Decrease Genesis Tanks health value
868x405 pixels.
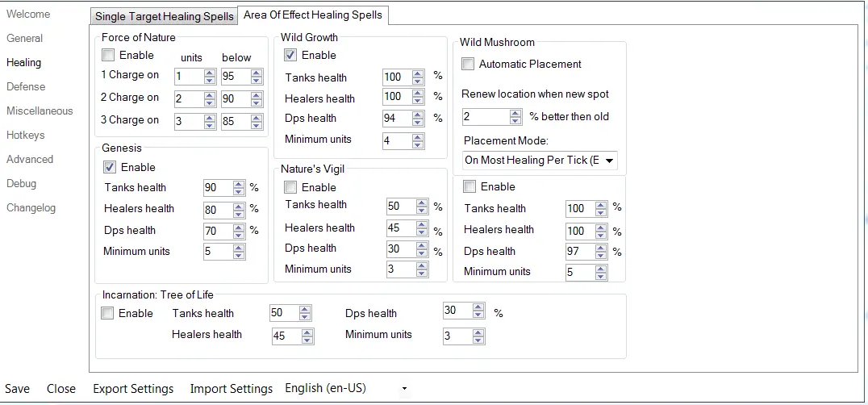239,191
